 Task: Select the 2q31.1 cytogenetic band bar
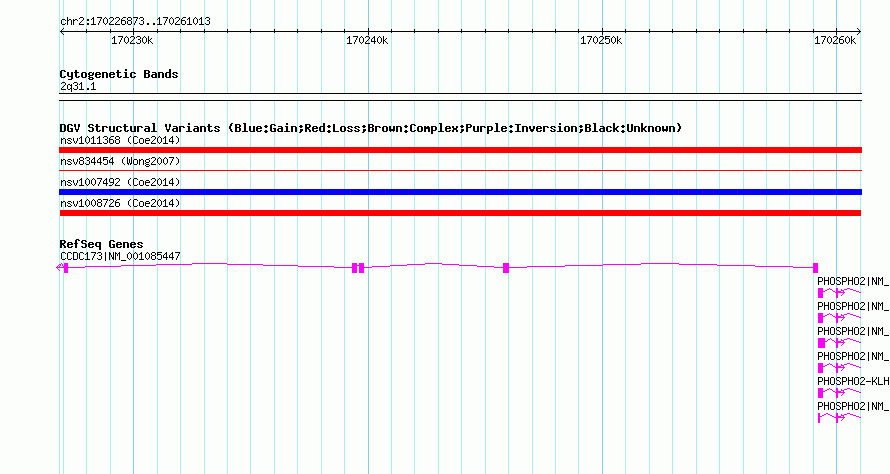click(x=460, y=97)
